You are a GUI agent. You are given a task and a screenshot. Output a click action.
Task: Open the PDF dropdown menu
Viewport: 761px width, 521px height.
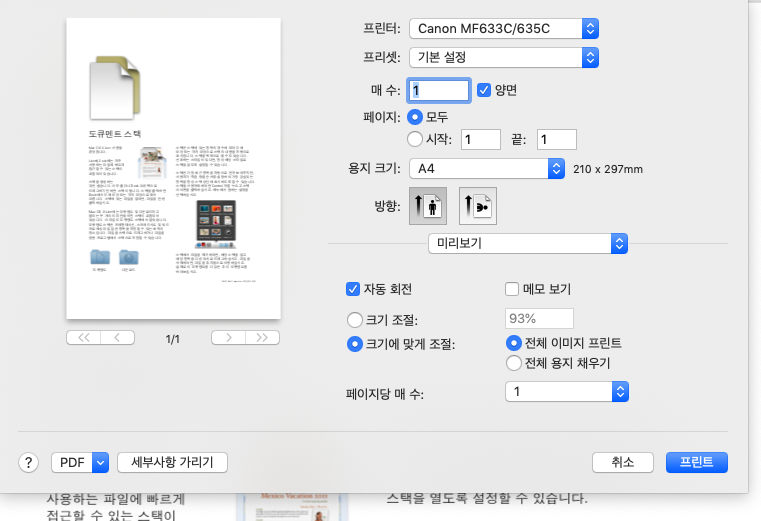pos(79,462)
